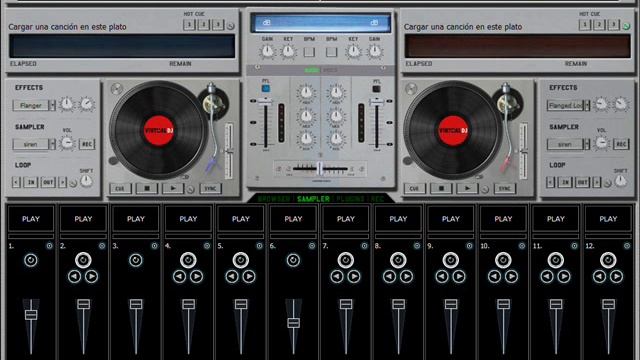The width and height of the screenshot is (640, 360).
Task: Click left deck hot cue 1 button
Action: pyautogui.click(x=189, y=25)
